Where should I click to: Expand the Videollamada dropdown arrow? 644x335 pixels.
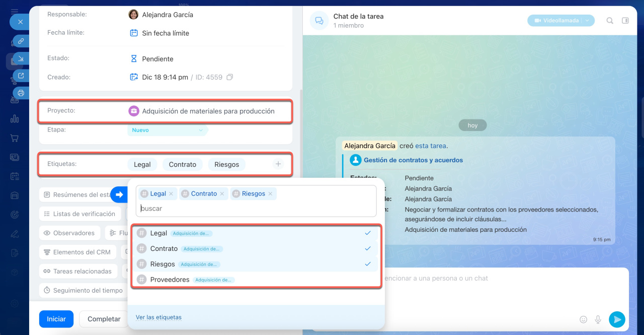click(587, 21)
